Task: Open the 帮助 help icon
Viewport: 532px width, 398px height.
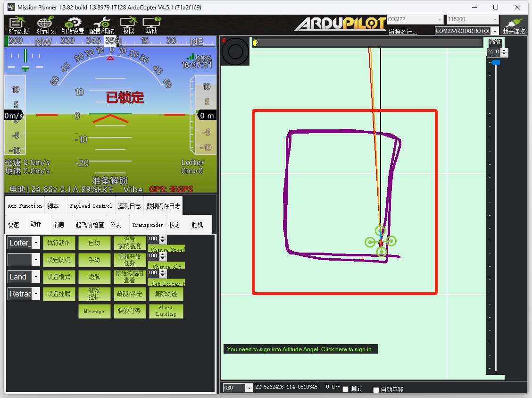Action: tap(151, 25)
